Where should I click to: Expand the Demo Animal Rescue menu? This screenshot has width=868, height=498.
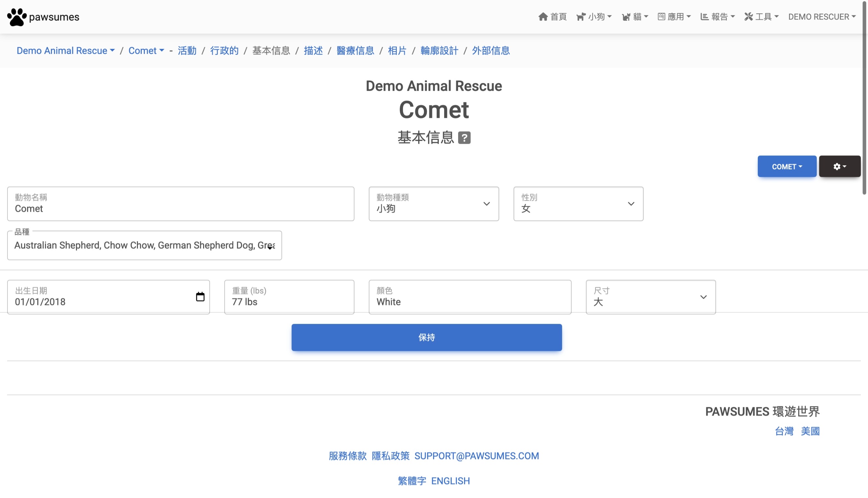coord(66,51)
